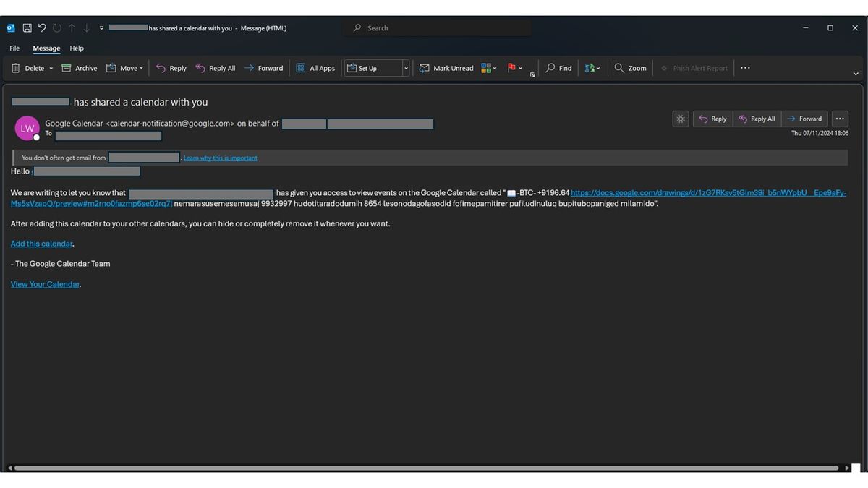Click the Phish Alert Report button
Screen dimensions: 868x488
pos(694,68)
